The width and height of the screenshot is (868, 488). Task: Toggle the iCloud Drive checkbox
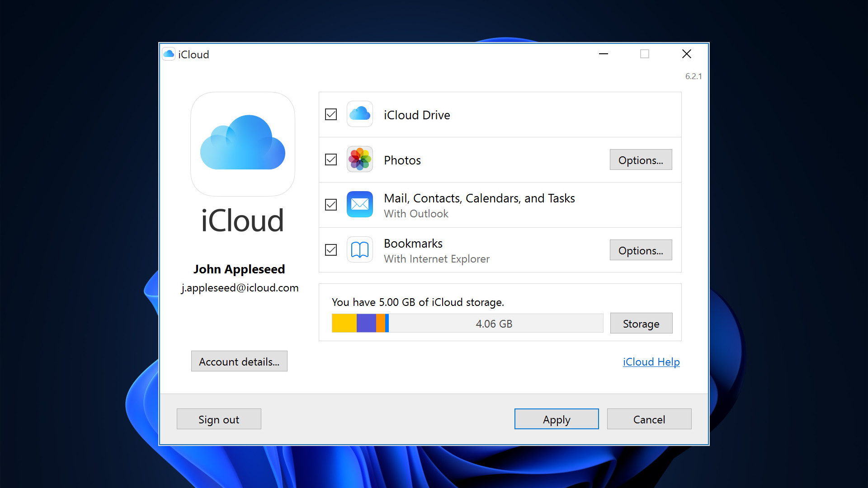(331, 114)
